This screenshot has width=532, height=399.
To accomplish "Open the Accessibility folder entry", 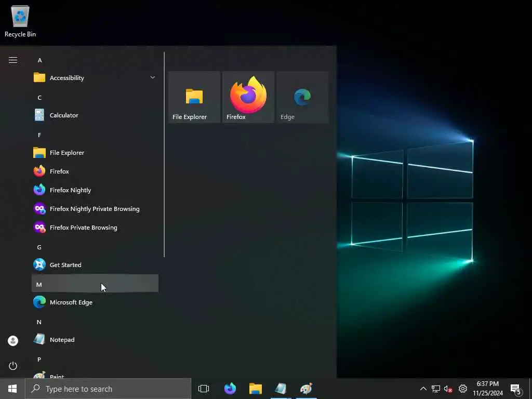I will [95, 78].
